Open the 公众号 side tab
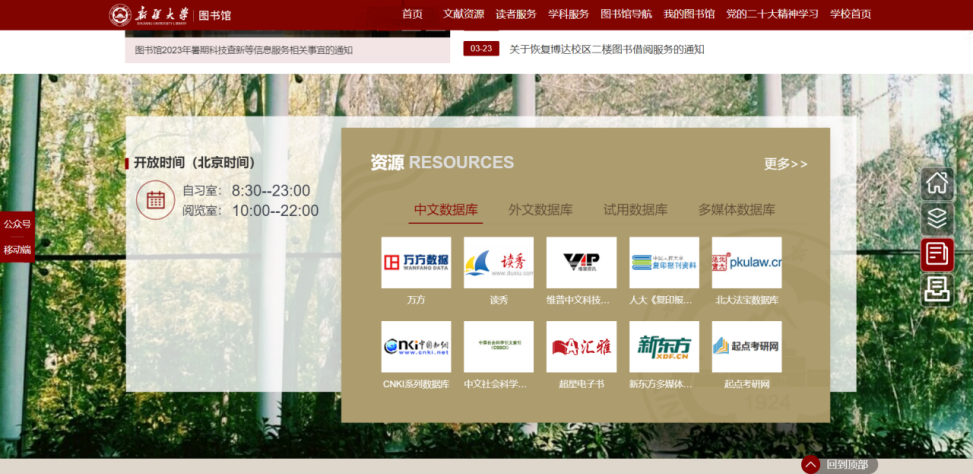This screenshot has width=973, height=474. click(x=17, y=224)
